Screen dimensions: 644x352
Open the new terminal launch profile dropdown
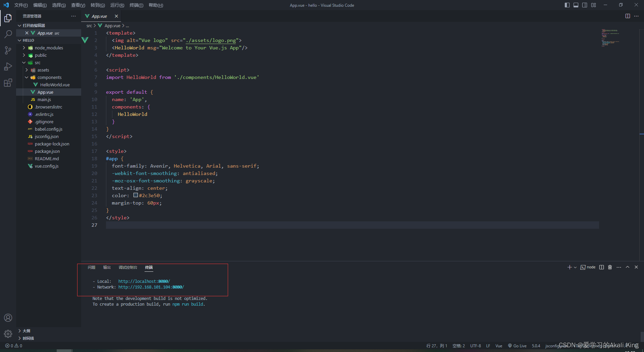(x=575, y=267)
